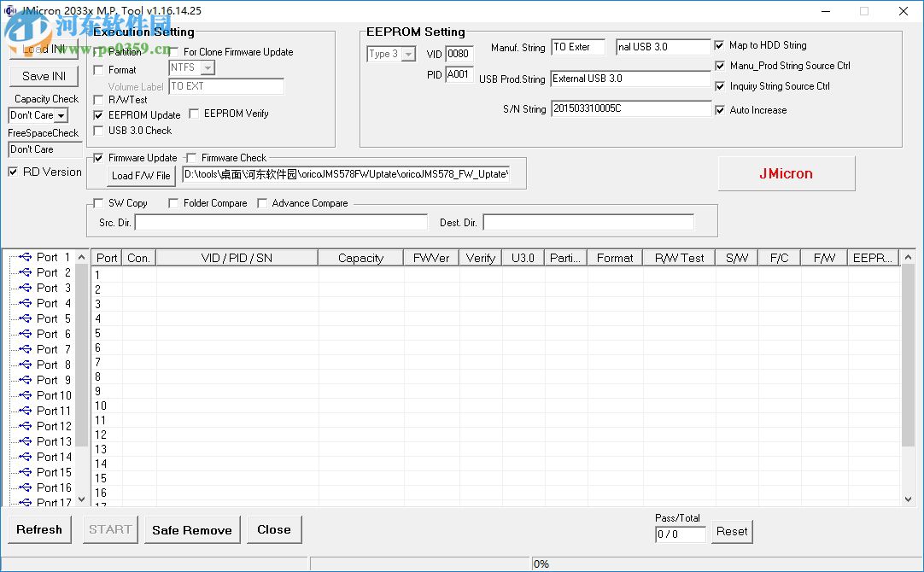The image size is (924, 572).
Task: Click the VID / PID / SN column header
Action: point(237,258)
